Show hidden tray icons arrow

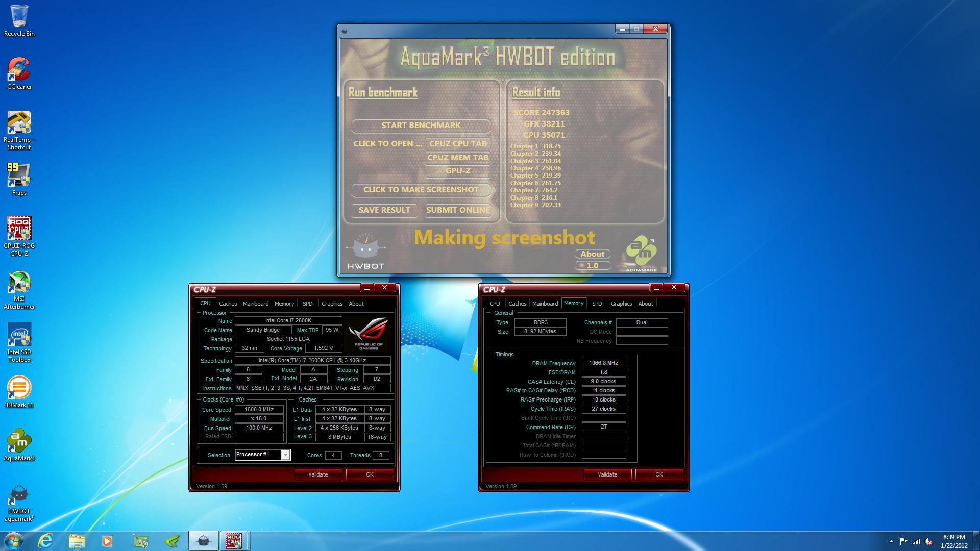(x=891, y=541)
